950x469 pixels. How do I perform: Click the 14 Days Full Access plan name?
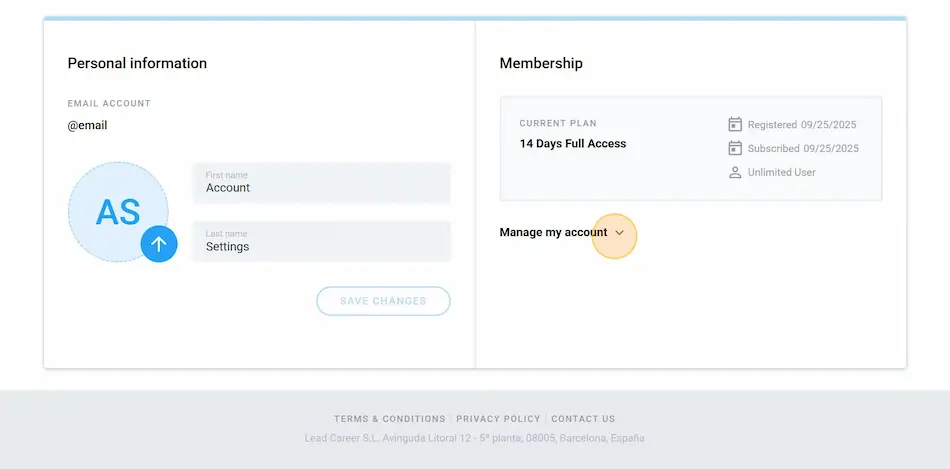click(572, 144)
